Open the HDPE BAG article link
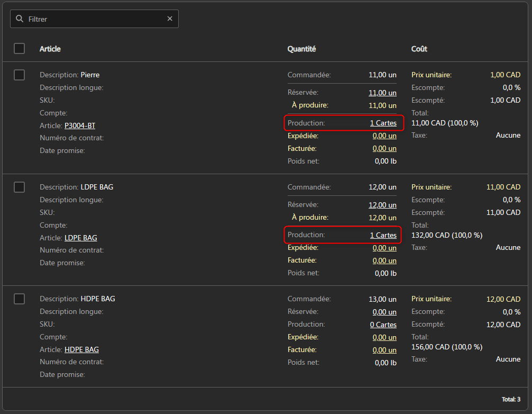532x414 pixels. tap(81, 349)
